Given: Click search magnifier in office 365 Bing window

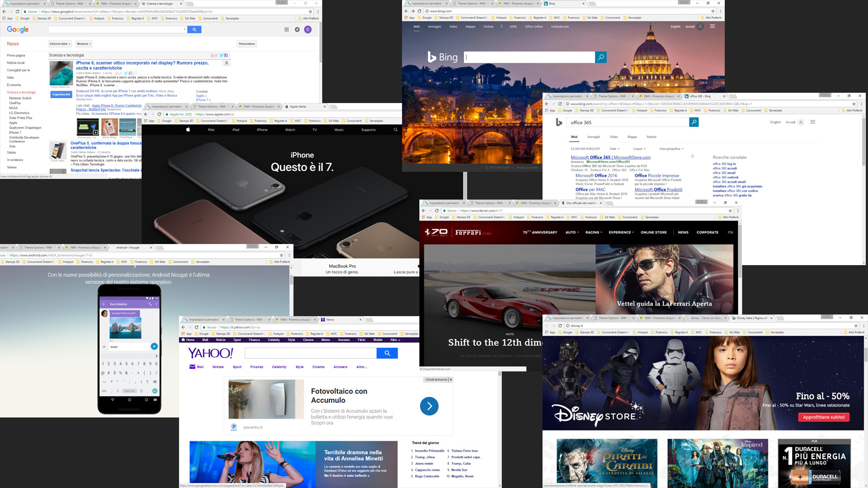Looking at the screenshot, I should pyautogui.click(x=693, y=123).
